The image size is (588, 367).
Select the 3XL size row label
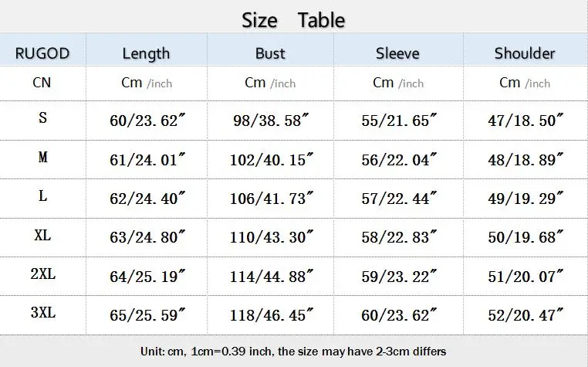click(42, 314)
